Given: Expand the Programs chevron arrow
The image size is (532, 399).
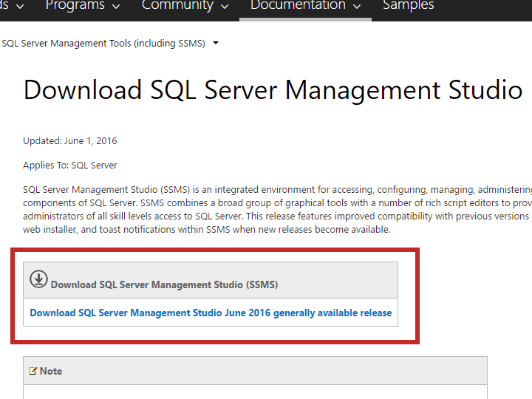Looking at the screenshot, I should point(116,7).
